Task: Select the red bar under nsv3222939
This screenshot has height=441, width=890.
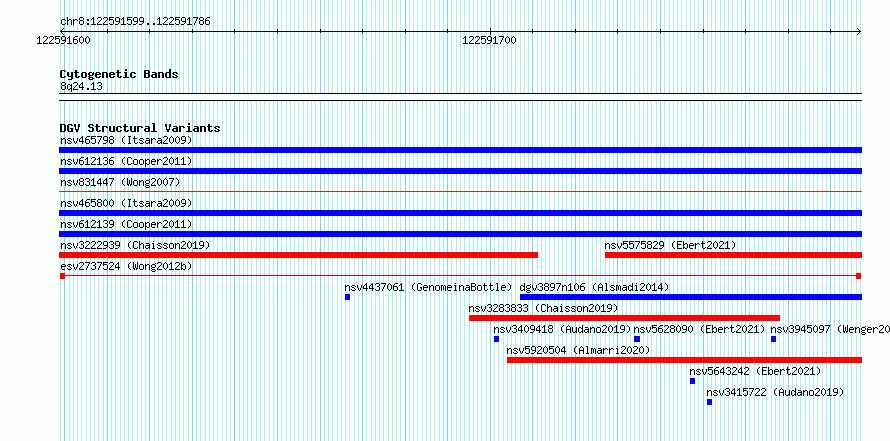Action: pos(299,255)
